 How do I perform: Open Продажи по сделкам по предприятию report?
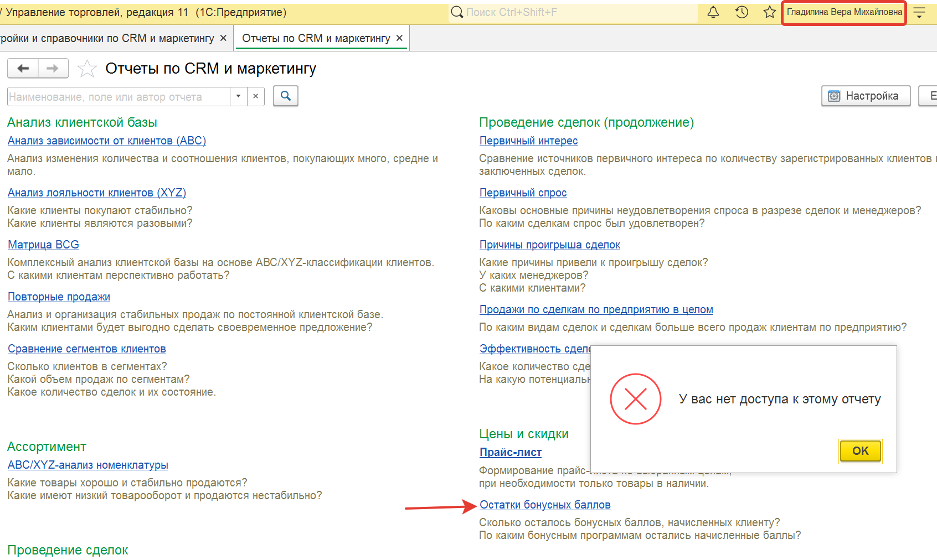click(596, 309)
